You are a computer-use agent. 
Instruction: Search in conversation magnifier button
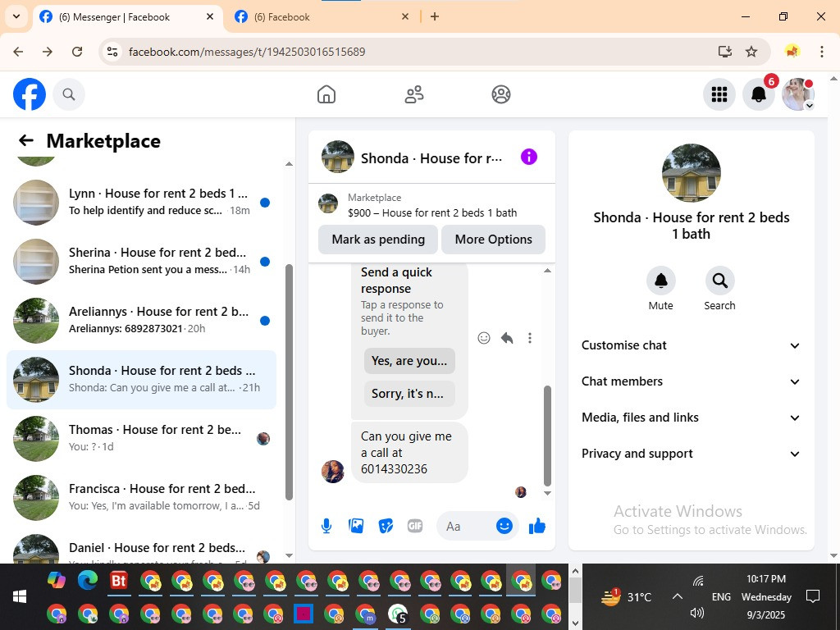[719, 281]
